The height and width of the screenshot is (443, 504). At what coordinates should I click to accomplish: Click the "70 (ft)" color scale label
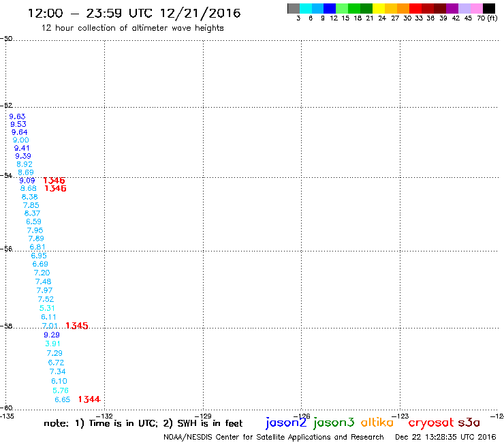(x=487, y=18)
